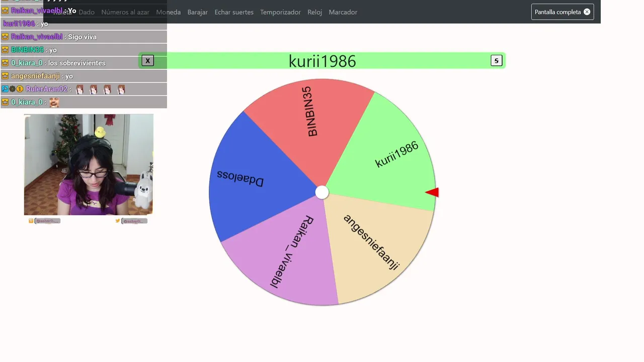Open the Marcador tool
The image size is (644, 362).
coord(343,12)
